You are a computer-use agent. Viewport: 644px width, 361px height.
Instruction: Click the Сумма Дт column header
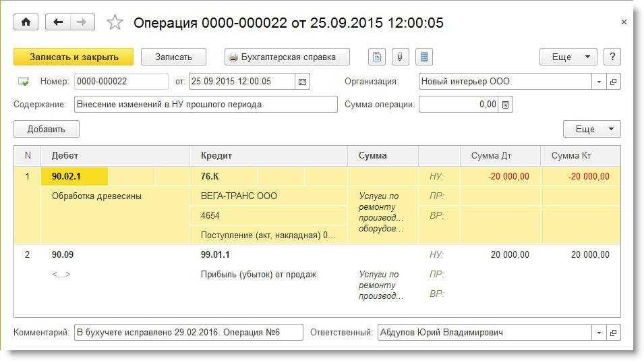(x=500, y=155)
